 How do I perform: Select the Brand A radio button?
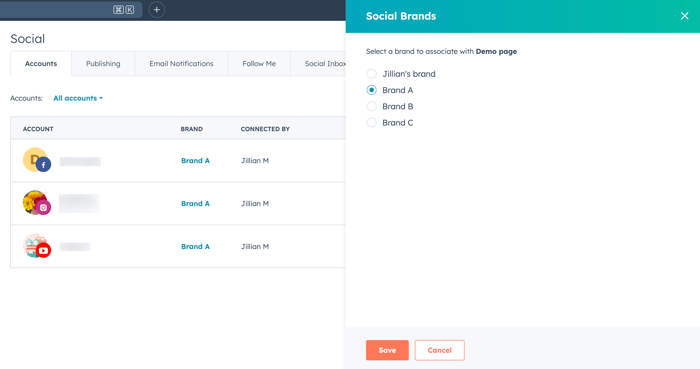[371, 90]
